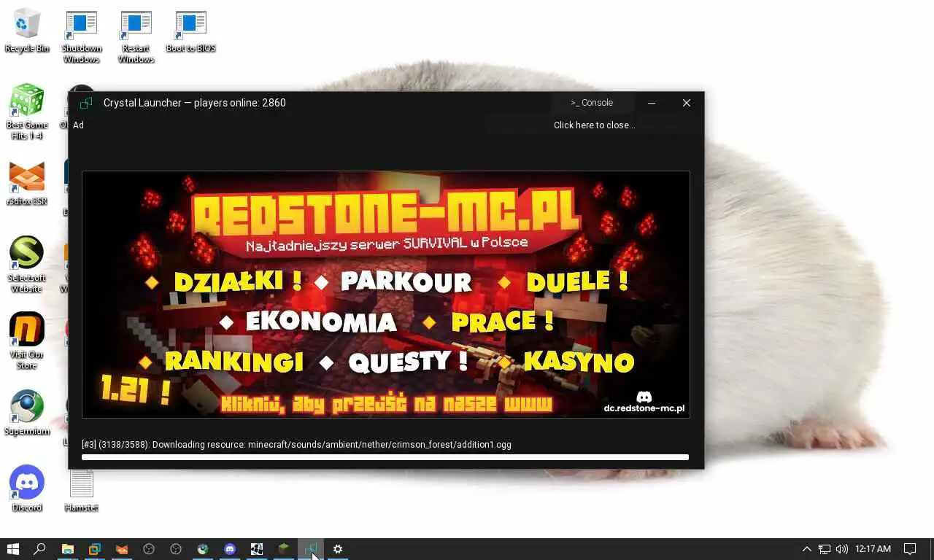This screenshot has width=934, height=560.
Task: Click the Crystal Launcher taskbar icon
Action: coord(310,549)
